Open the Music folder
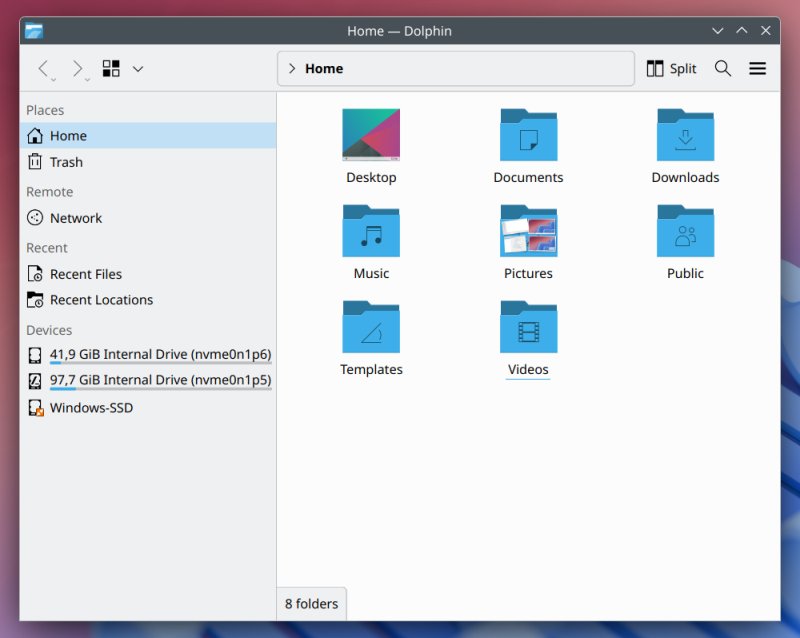The height and width of the screenshot is (638, 800). coord(371,232)
